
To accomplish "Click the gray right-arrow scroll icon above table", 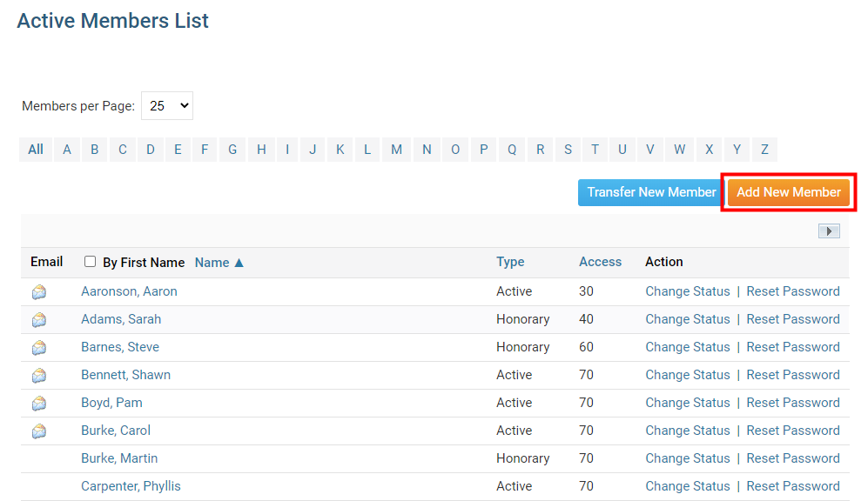I will click(x=829, y=231).
